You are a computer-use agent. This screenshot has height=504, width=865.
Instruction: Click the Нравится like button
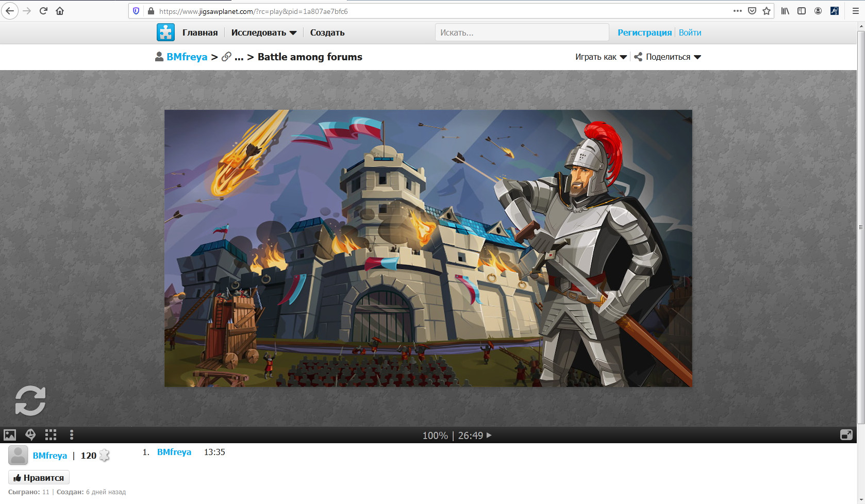tap(39, 478)
